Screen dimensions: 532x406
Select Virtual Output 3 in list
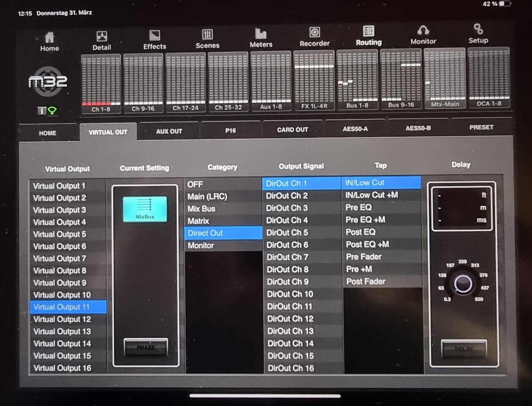tap(60, 210)
